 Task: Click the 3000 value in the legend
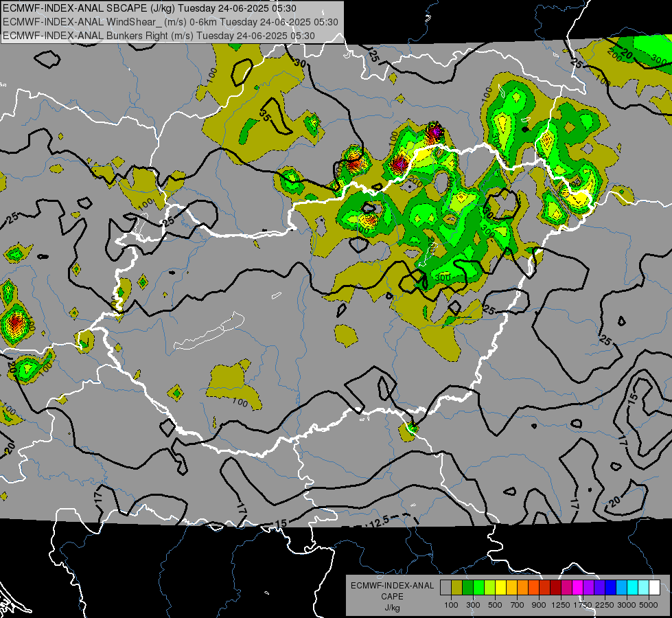pyautogui.click(x=627, y=605)
